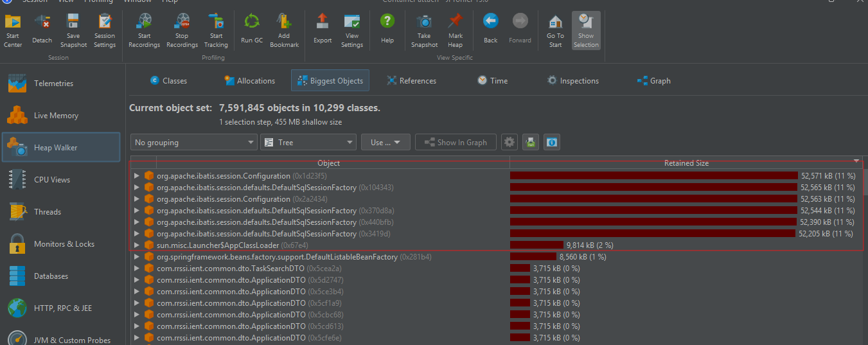Open View Settings
This screenshot has height=345, width=868.
click(x=352, y=31)
